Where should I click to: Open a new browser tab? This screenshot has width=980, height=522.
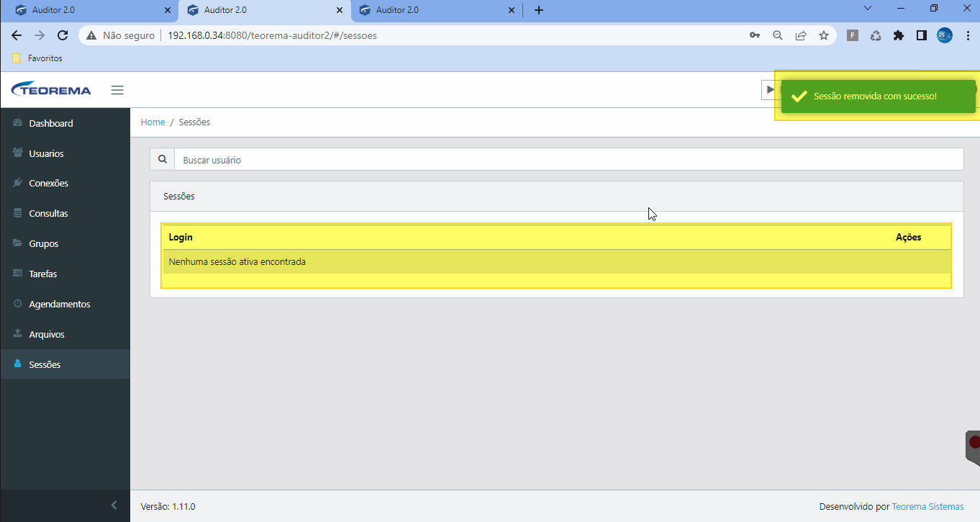[x=539, y=10]
